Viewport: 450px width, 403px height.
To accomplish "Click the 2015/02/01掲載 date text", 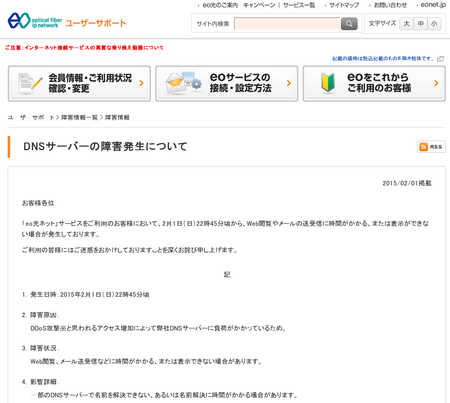I will (x=407, y=183).
